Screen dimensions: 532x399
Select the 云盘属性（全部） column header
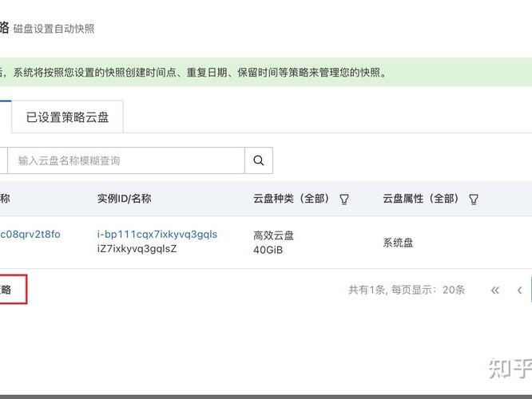(421, 199)
